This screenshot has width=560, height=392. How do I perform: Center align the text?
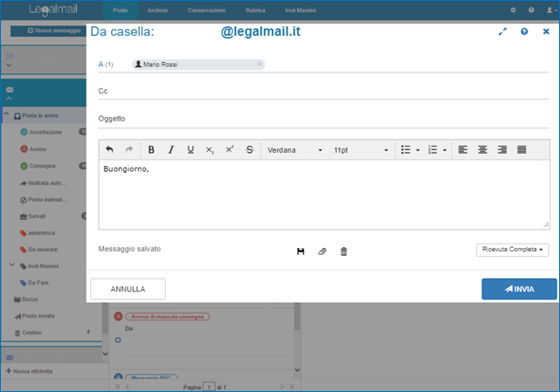pos(482,150)
